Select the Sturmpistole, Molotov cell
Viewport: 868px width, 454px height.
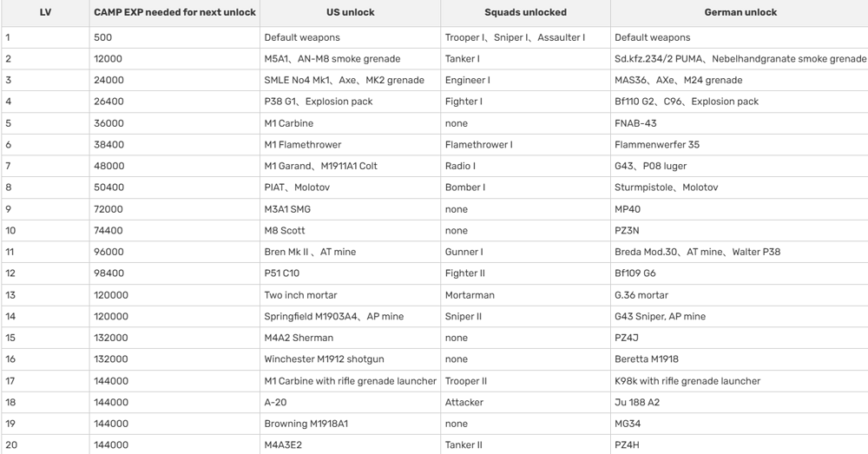click(740, 188)
